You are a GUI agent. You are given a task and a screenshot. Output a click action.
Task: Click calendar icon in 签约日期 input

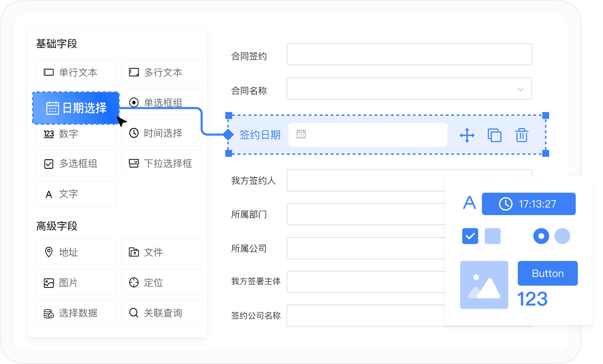point(301,134)
